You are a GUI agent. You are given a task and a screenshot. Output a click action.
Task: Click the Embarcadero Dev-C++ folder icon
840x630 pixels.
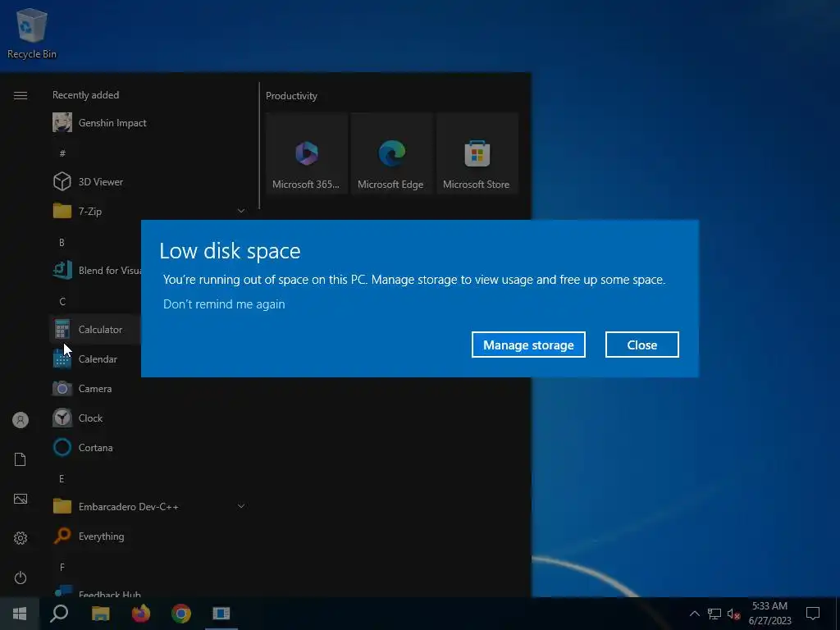(x=62, y=506)
